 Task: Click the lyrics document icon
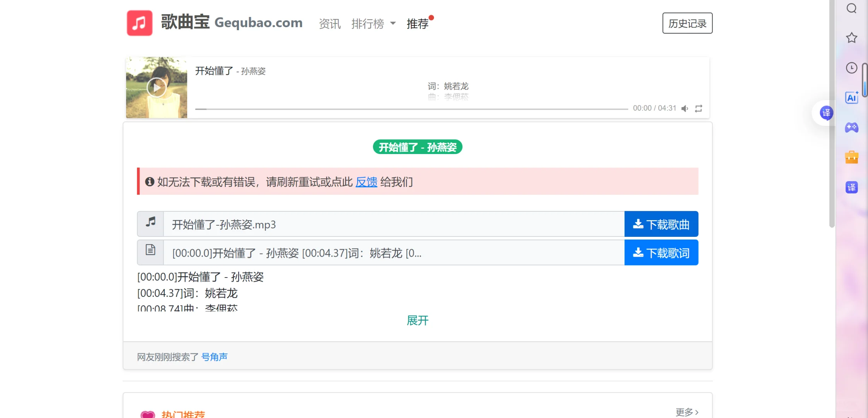(150, 251)
